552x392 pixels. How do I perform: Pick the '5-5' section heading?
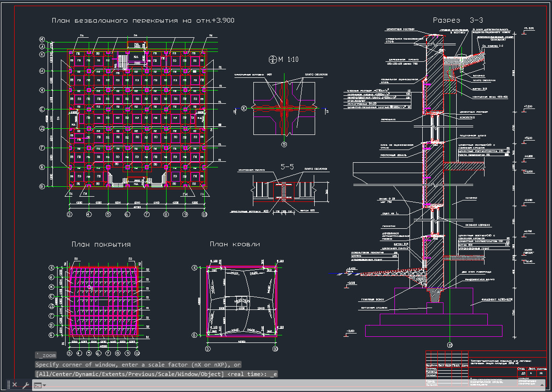coord(288,167)
